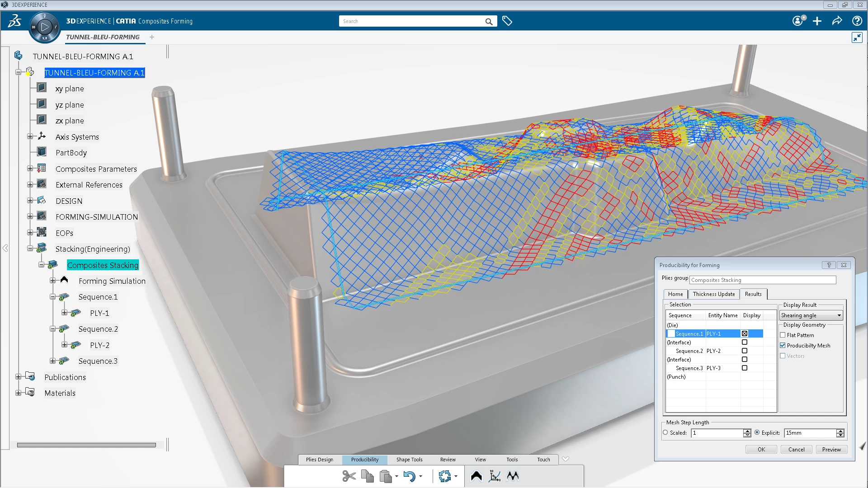This screenshot has height=488, width=868.
Task: Click the Preview button in the dialog
Action: click(831, 449)
